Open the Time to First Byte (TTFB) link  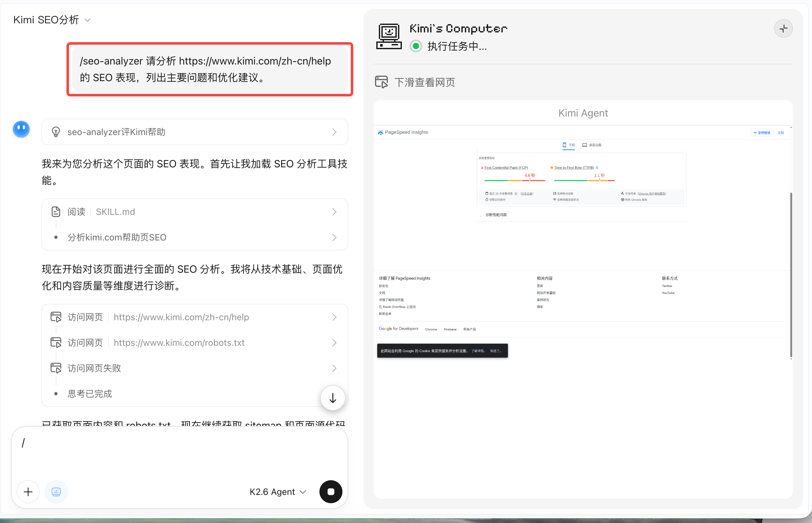pos(574,167)
